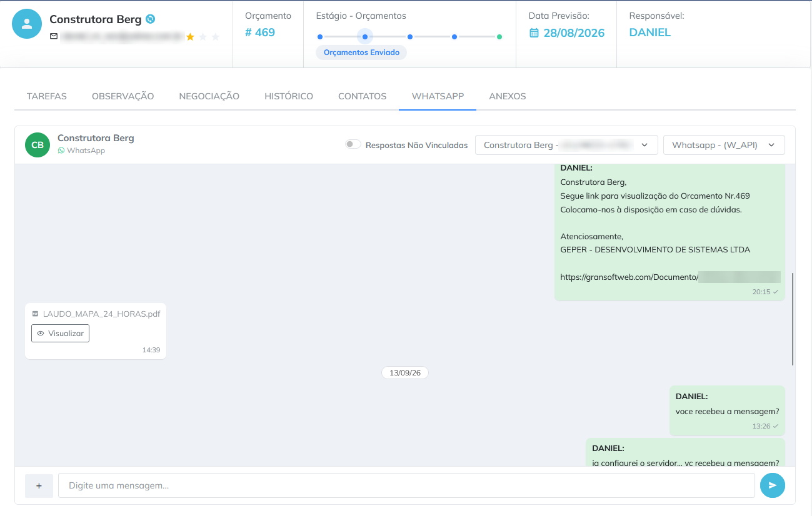
Task: Click the PDF file icon of LAUDO_MAPA_24_HORAS
Action: pos(36,314)
